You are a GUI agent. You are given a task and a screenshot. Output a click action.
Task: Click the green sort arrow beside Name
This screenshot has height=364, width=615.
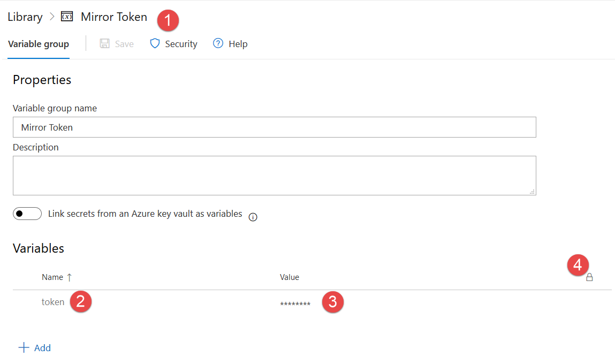click(x=69, y=277)
